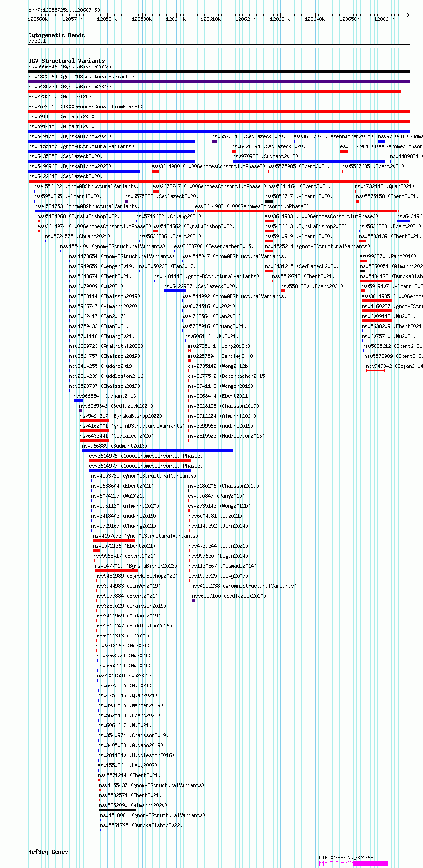Click the Cytogenetic Bands track title
Image resolution: width=423 pixels, height=868 pixels.
tap(57, 35)
